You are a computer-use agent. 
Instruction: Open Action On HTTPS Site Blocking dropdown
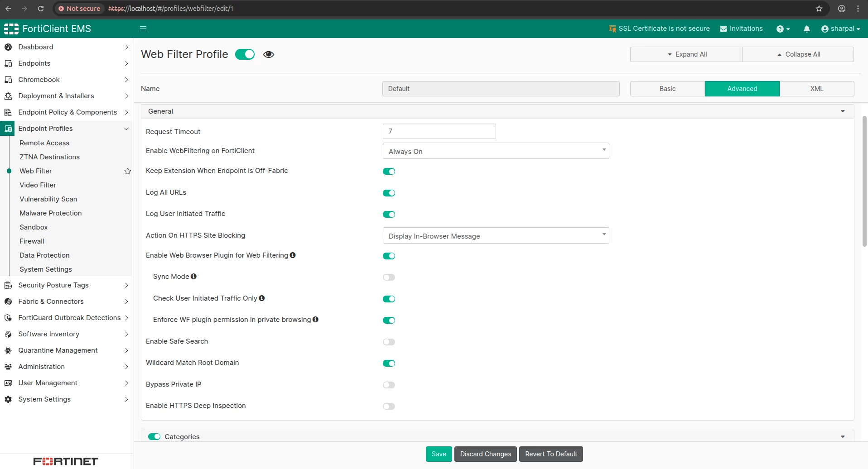click(496, 235)
